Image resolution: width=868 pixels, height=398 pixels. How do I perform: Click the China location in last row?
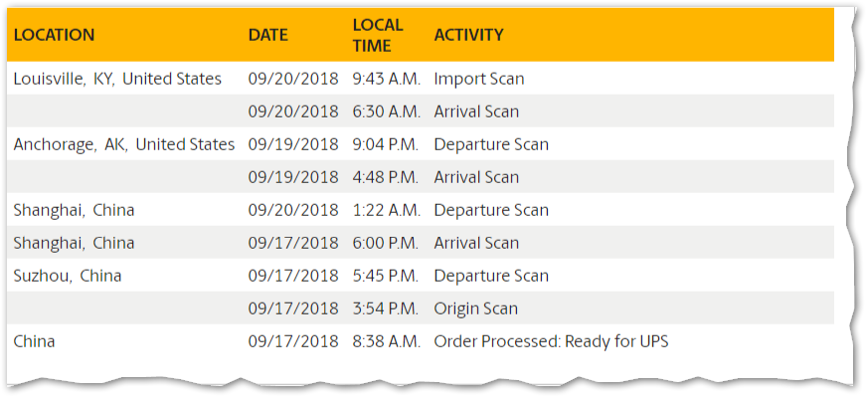point(35,341)
